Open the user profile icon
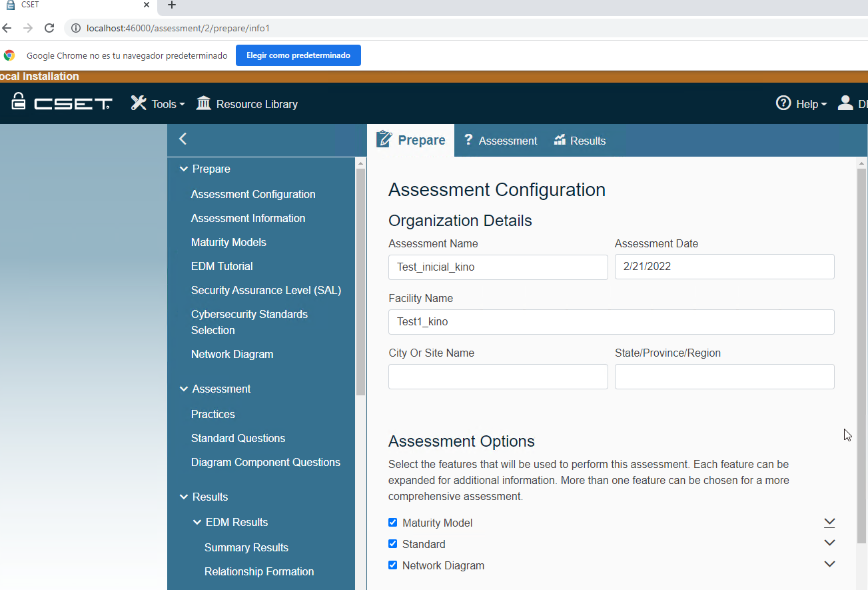 point(845,103)
